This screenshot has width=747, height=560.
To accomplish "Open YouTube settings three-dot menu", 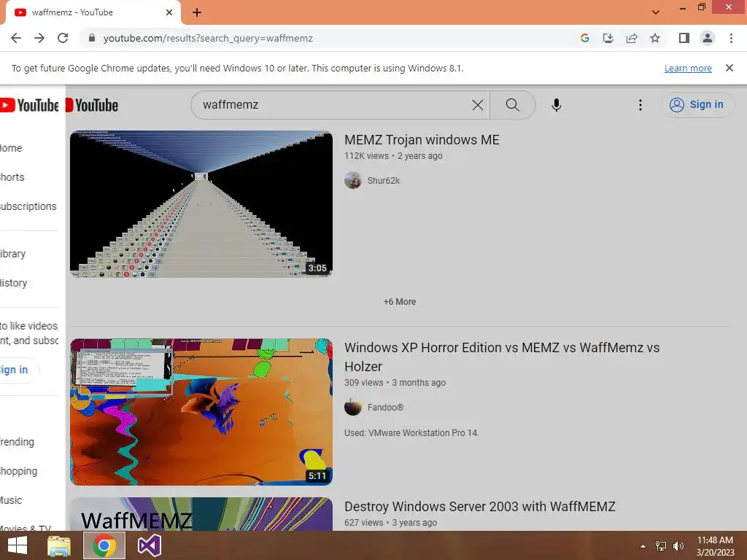I will click(x=640, y=105).
